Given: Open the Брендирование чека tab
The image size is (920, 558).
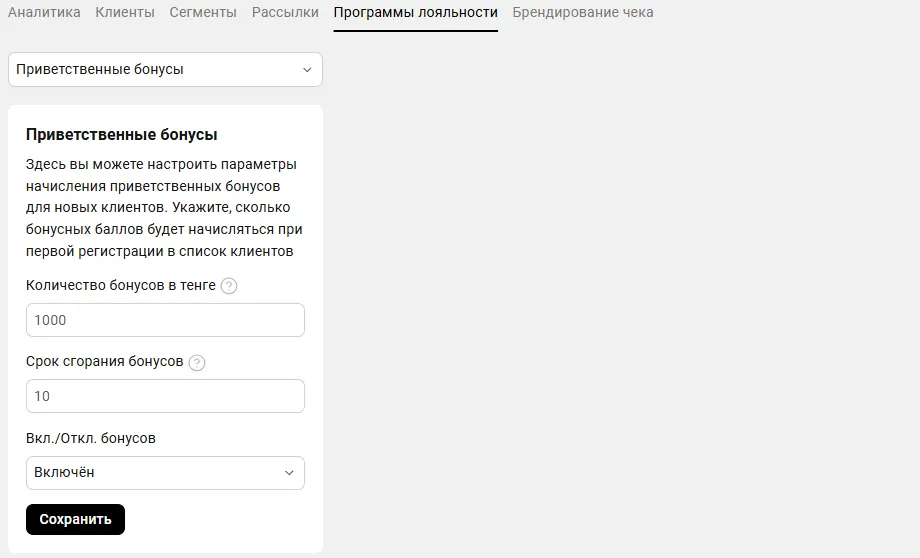Looking at the screenshot, I should click(x=583, y=13).
